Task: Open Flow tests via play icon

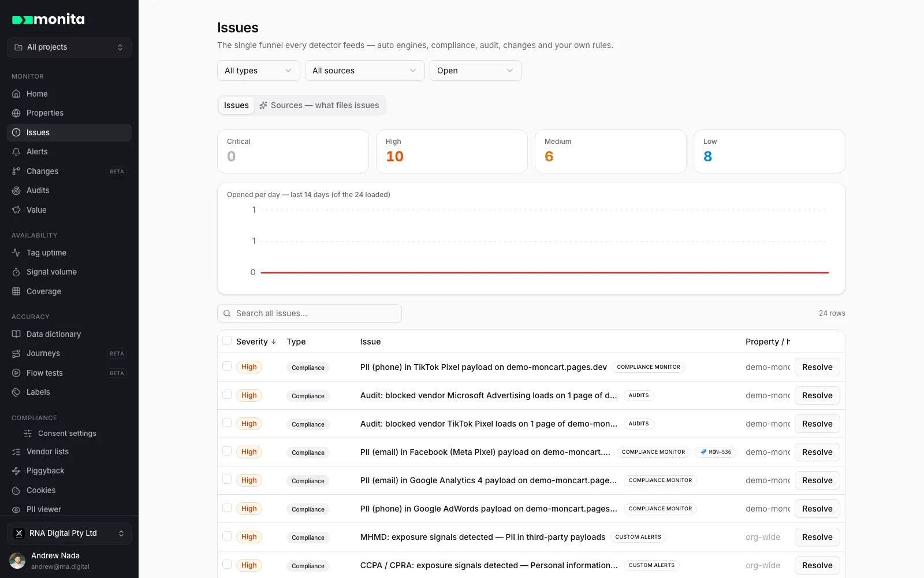Action: tap(16, 373)
